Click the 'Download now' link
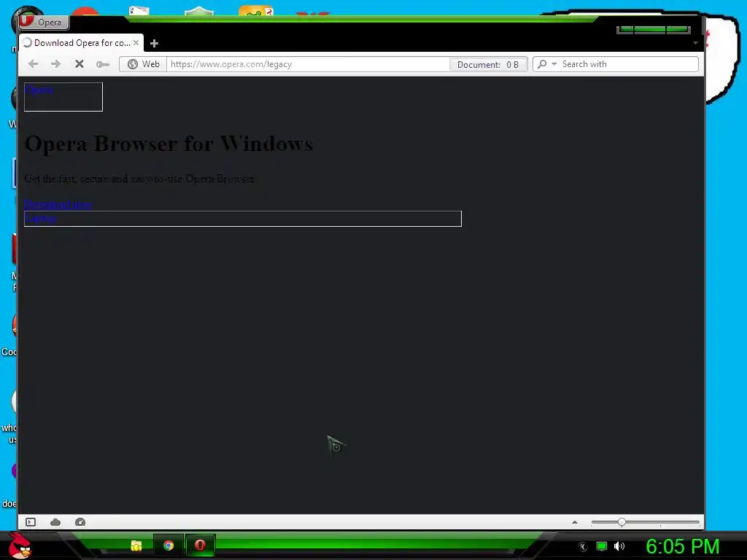Image resolution: width=747 pixels, height=560 pixels. (x=58, y=204)
